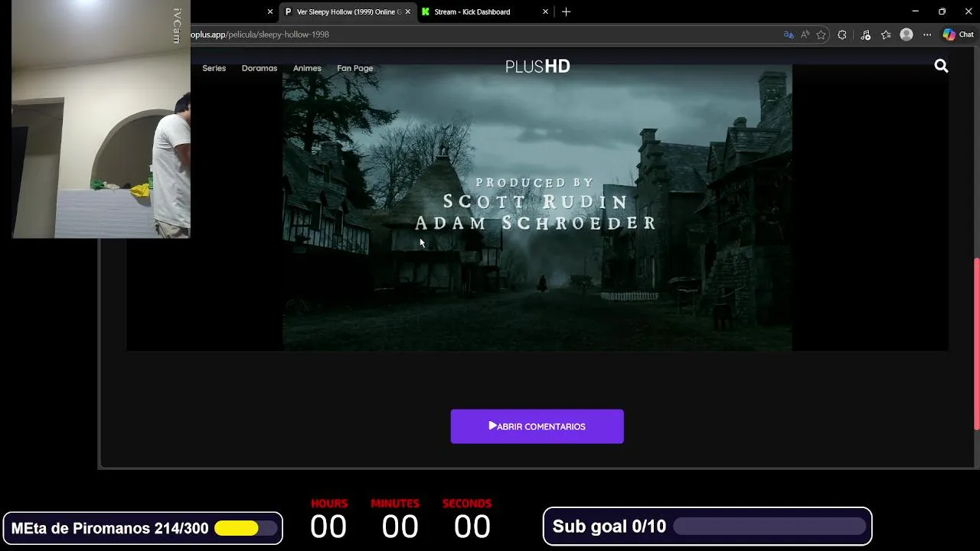Click the SECONDS timer label

tap(467, 504)
